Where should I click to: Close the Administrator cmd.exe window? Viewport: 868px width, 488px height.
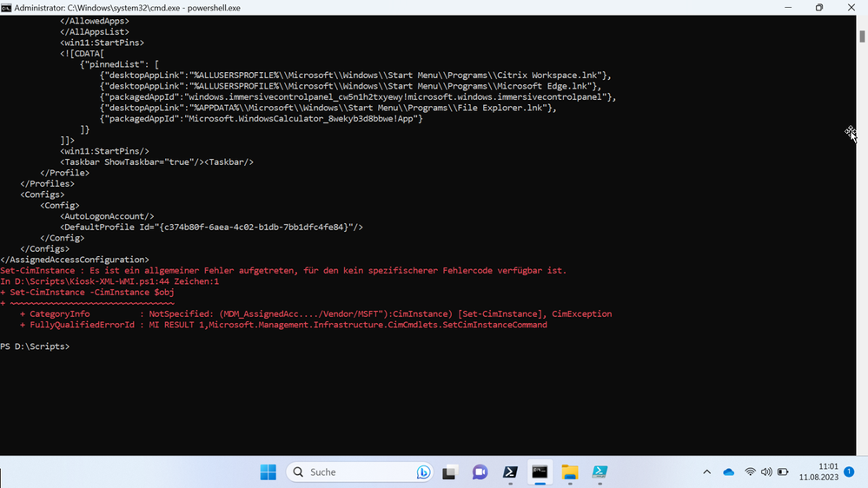pos(851,8)
